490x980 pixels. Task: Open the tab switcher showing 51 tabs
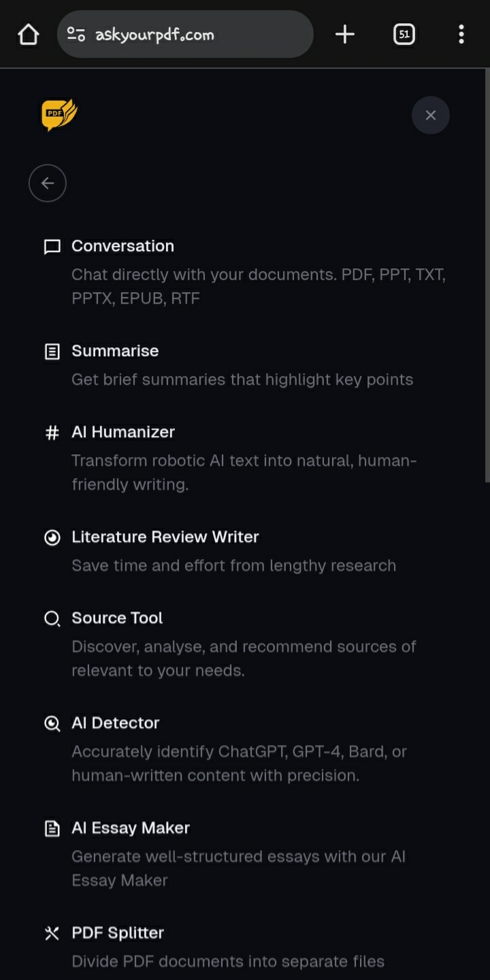[x=404, y=34]
